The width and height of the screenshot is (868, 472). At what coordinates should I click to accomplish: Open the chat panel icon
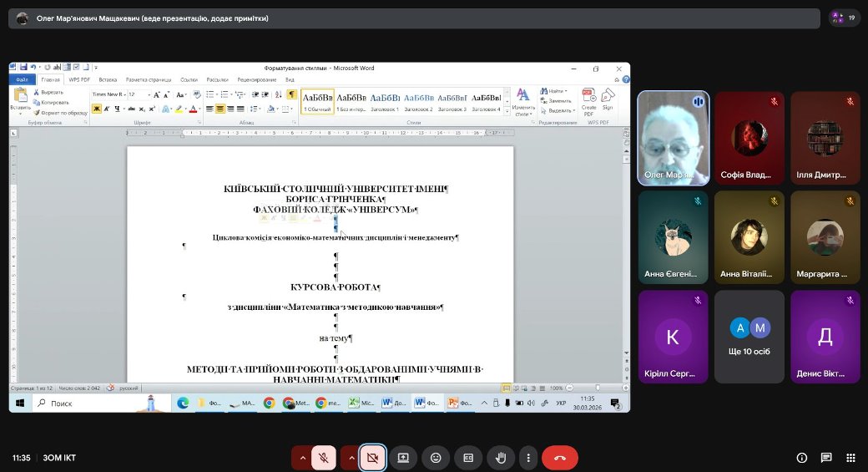[826, 458]
